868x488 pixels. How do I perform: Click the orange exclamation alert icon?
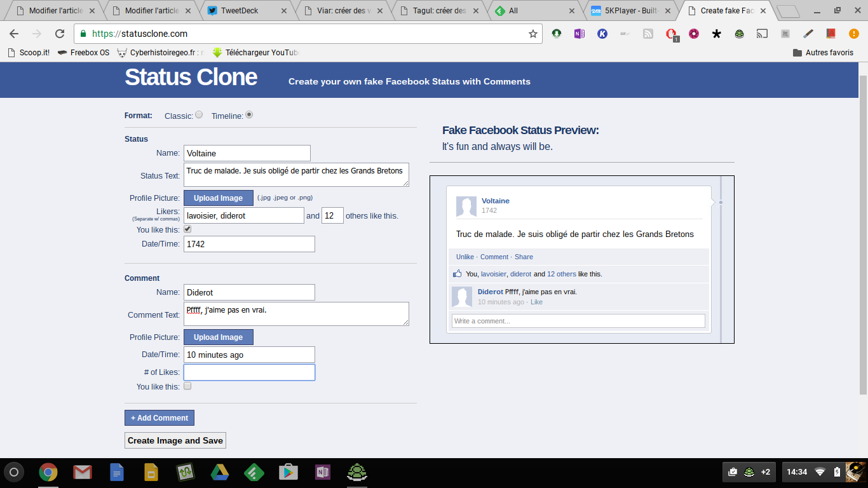coord(853,34)
